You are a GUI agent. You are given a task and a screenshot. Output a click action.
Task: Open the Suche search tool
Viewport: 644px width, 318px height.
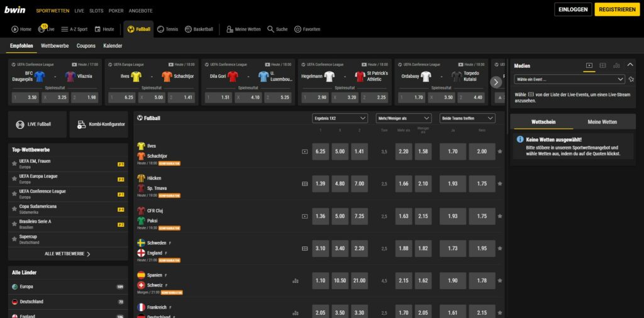(x=277, y=29)
